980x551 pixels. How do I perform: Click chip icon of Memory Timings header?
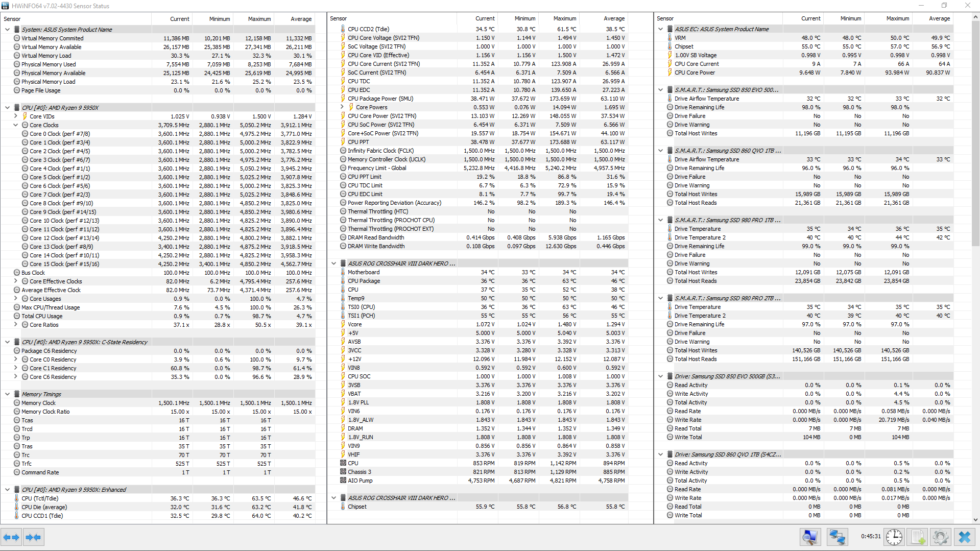click(17, 394)
